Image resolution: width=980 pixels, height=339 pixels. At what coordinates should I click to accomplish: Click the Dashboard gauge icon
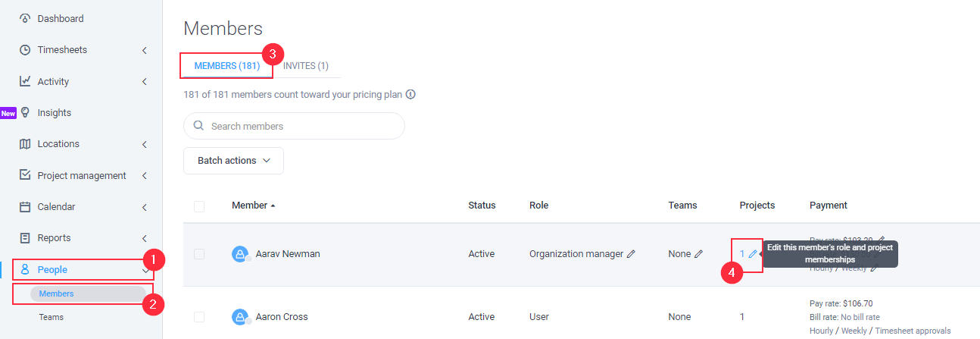25,18
